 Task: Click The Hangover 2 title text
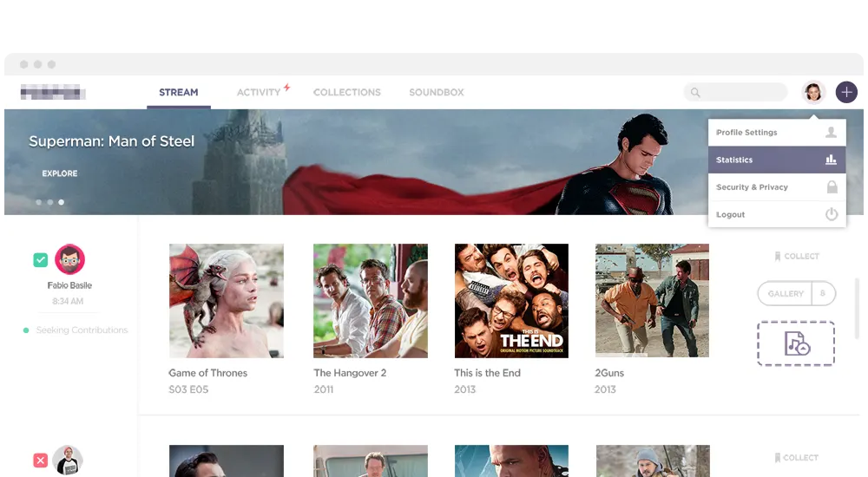pos(350,373)
